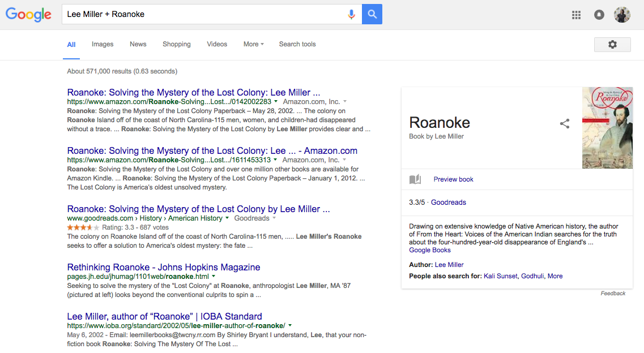Open Goodreads link in knowledge panel
Viewport: 644px width, 353px height.
coord(449,202)
